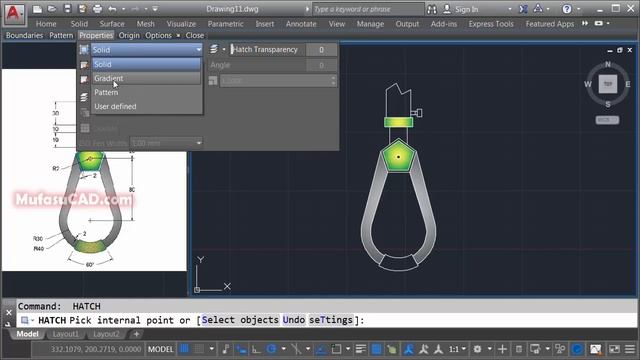This screenshot has width=640, height=360.
Task: Toggle ortho mode in status bar
Action: tap(256, 349)
